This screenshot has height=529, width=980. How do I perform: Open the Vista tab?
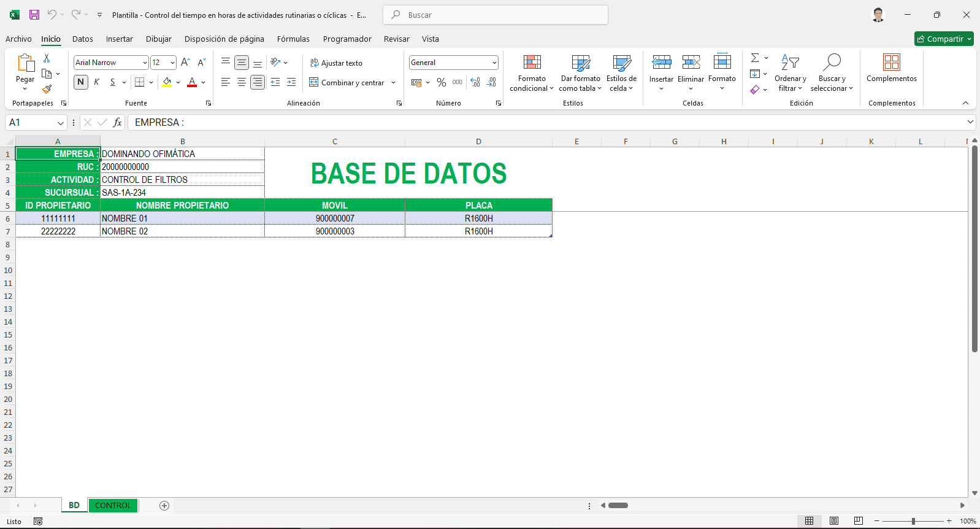(x=431, y=39)
